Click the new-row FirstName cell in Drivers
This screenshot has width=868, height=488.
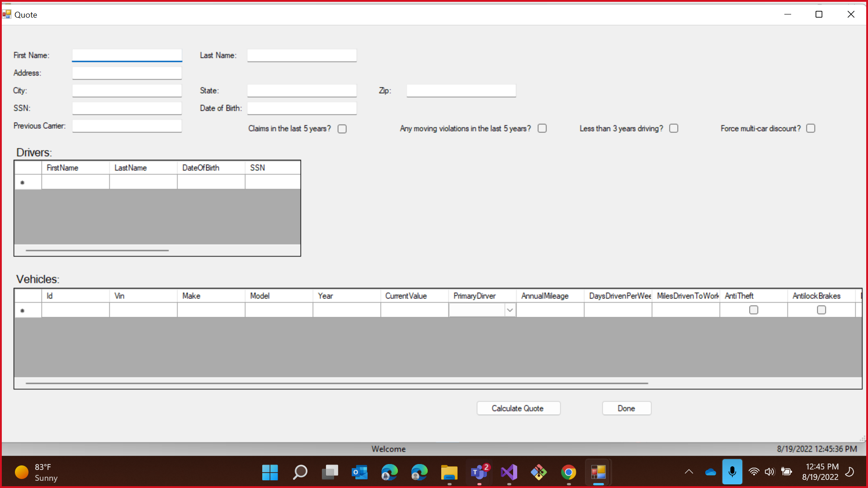[75, 182]
